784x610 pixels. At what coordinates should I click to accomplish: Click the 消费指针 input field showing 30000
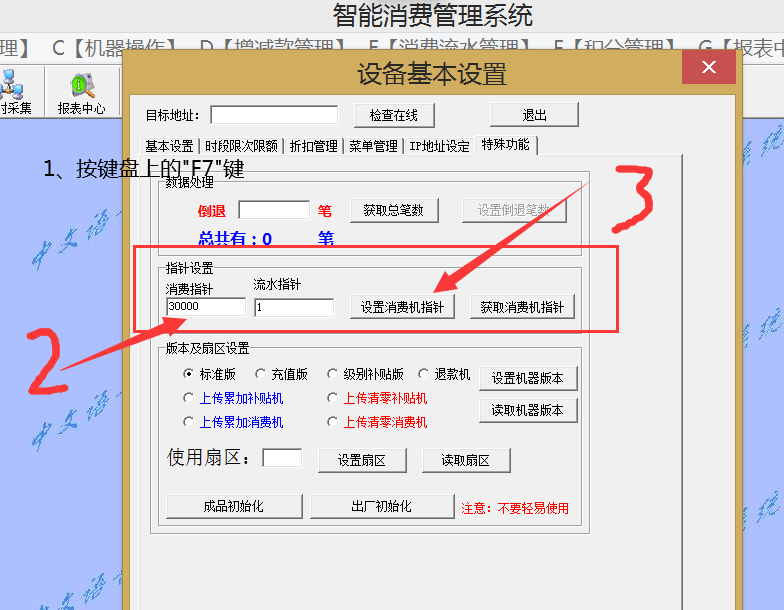206,307
